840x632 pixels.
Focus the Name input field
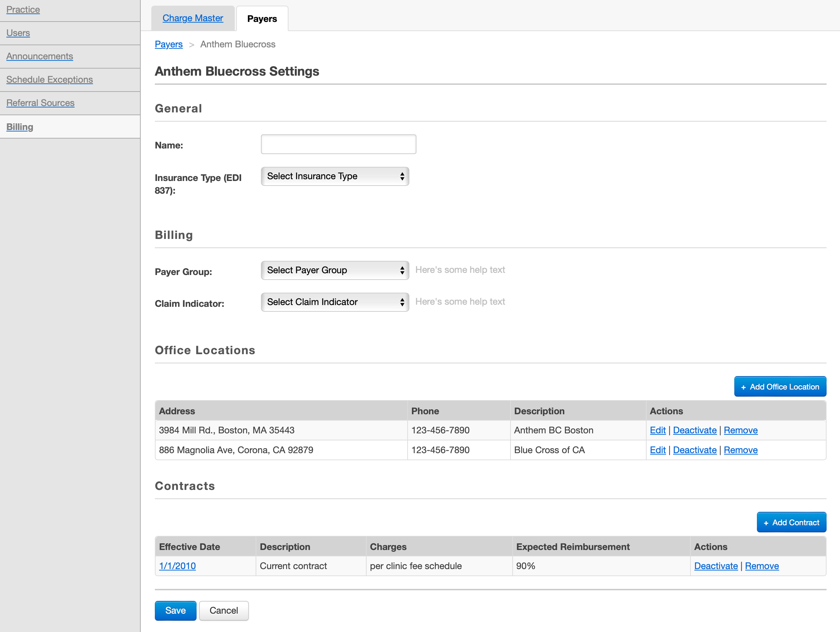pyautogui.click(x=338, y=144)
